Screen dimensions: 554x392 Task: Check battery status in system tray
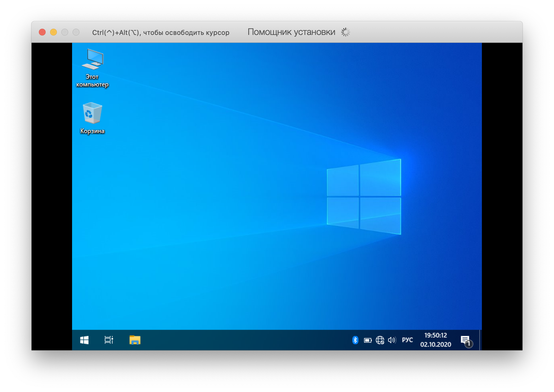(x=368, y=340)
